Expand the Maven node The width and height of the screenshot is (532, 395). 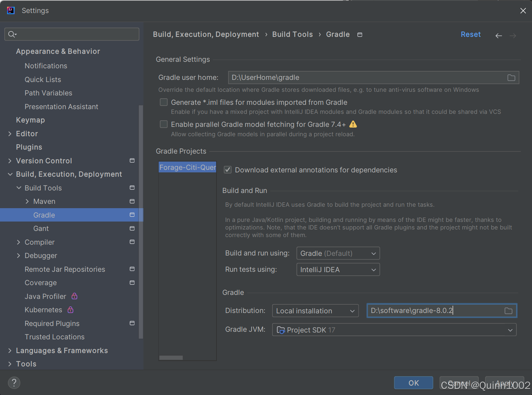(x=27, y=201)
